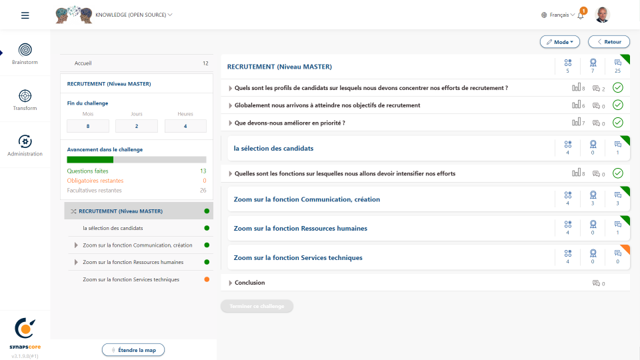Click the Jours countdown value box

click(136, 126)
